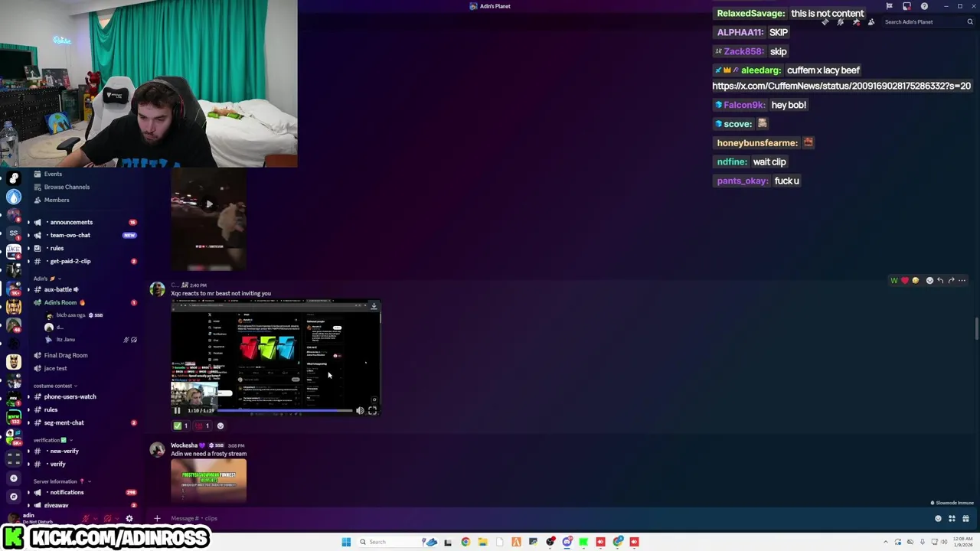
Task: Pause the Xqc reaction video
Action: click(177, 410)
